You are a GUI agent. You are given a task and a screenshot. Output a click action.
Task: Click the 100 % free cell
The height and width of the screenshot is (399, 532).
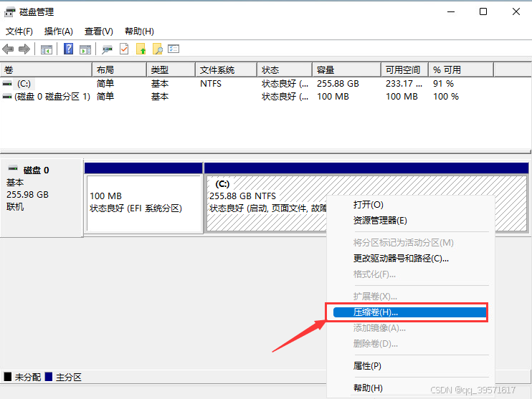(446, 97)
